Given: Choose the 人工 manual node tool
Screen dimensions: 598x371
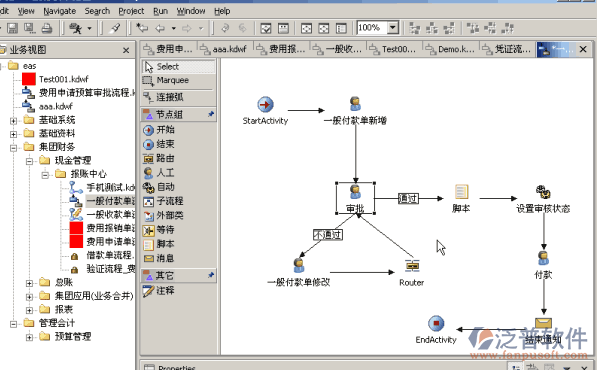Looking at the screenshot, I should pyautogui.click(x=159, y=173).
